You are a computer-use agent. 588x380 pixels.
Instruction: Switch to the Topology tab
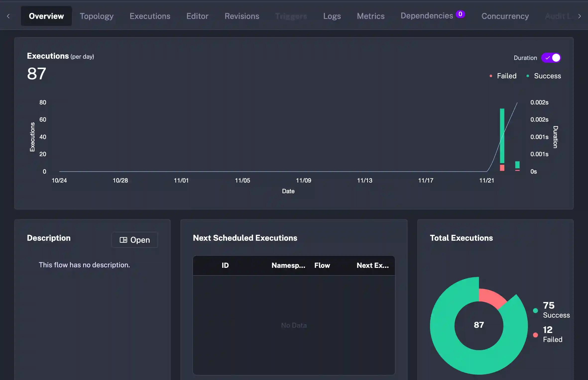[x=97, y=16]
